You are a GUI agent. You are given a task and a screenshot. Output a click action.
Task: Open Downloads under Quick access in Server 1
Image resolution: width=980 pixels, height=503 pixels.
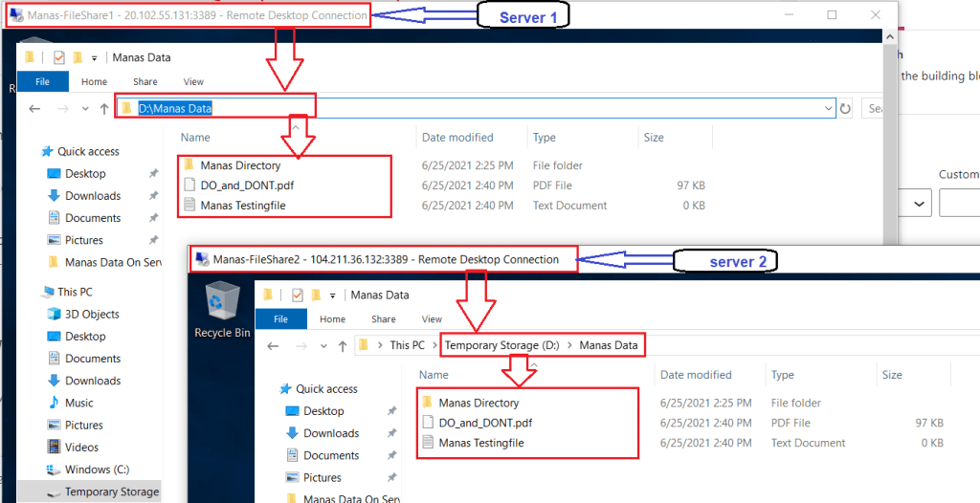click(93, 196)
